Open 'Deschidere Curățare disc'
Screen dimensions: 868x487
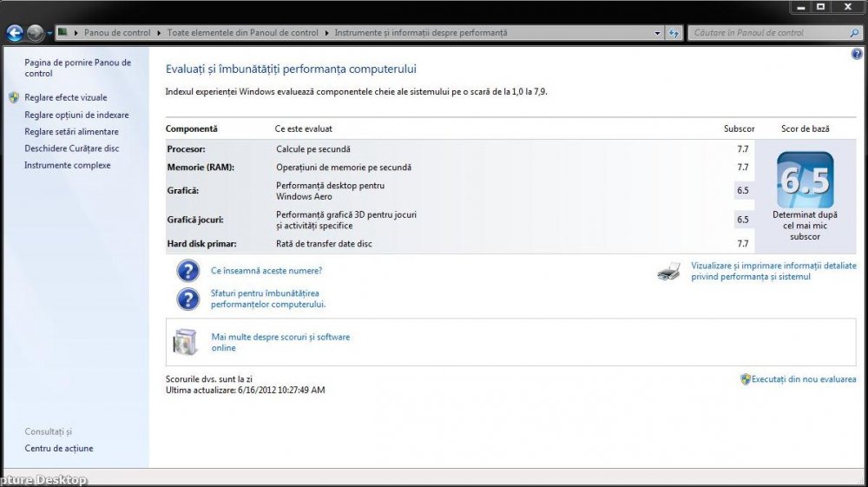[72, 148]
